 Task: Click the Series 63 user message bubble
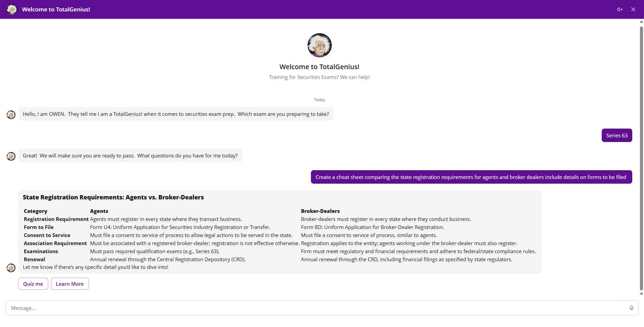coord(616,135)
